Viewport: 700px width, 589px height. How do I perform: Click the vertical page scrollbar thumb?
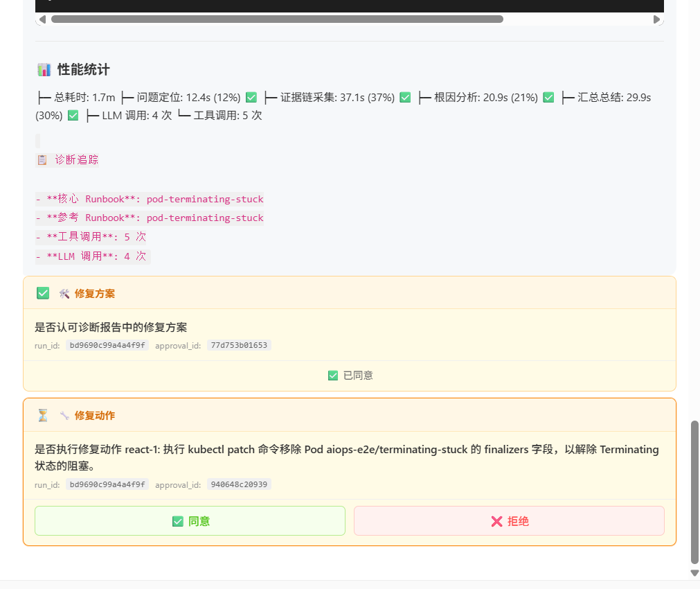click(x=694, y=492)
